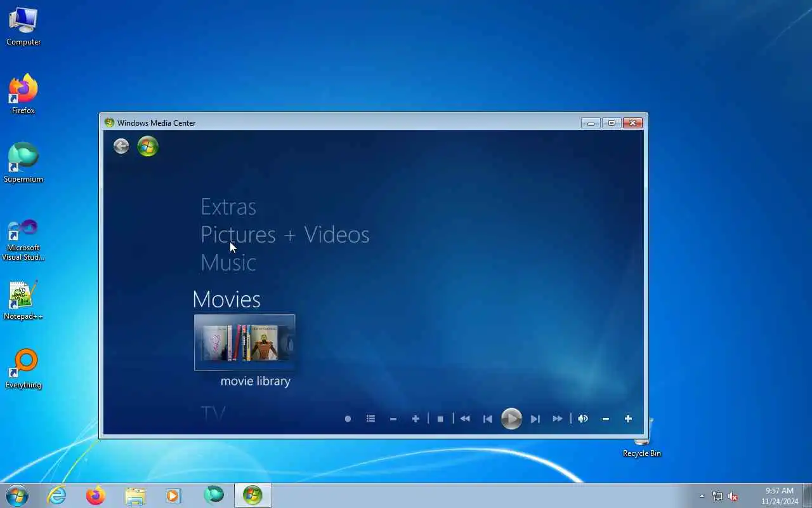Close the Windows Media Center window
This screenshot has width=812, height=508.
coord(632,123)
